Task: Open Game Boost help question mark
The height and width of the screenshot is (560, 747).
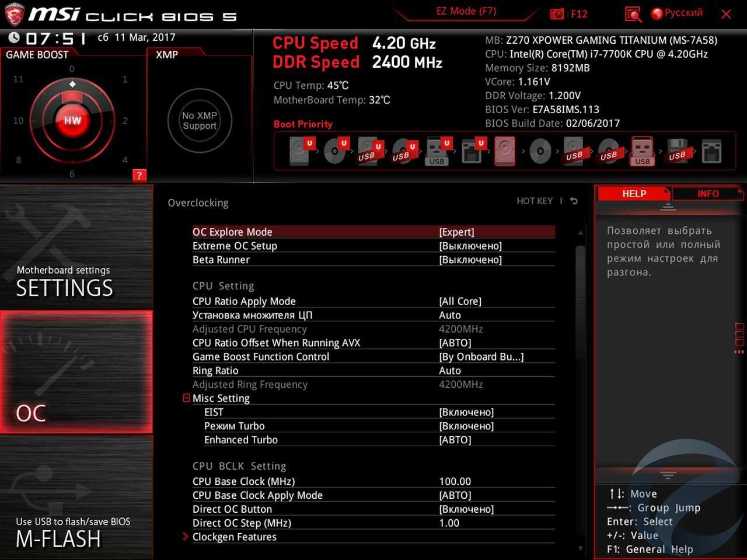Action: [x=139, y=176]
